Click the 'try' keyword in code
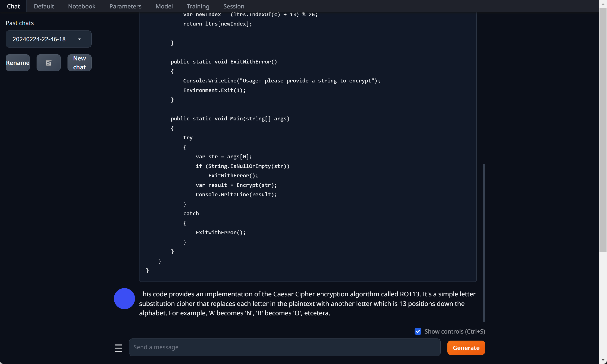607x364 pixels. click(x=188, y=137)
